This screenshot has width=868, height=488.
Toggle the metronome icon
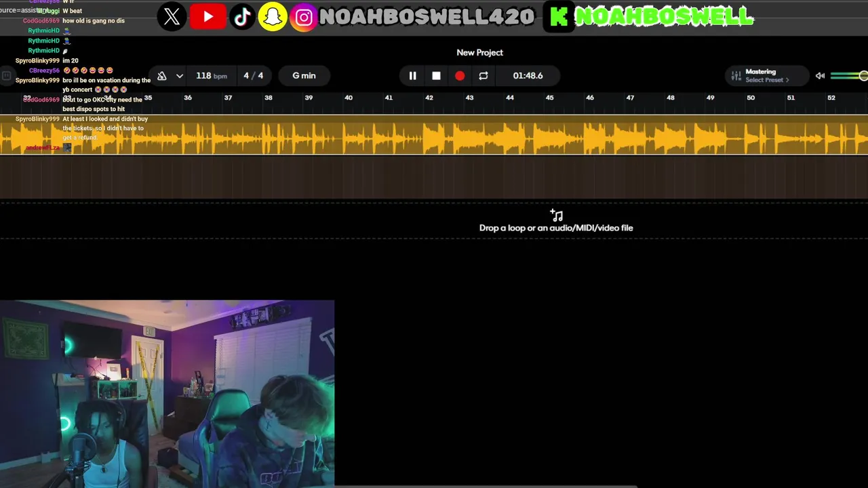coord(161,76)
